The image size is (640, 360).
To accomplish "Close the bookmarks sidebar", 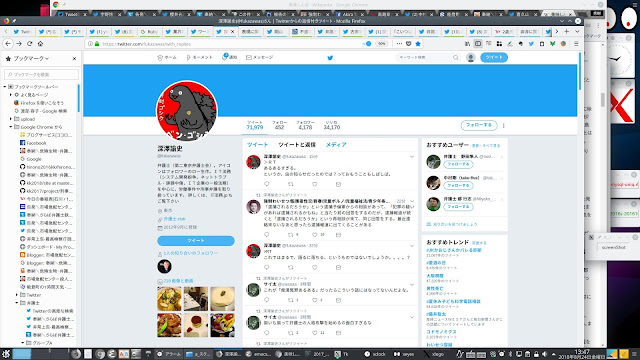I will pyautogui.click(x=74, y=59).
